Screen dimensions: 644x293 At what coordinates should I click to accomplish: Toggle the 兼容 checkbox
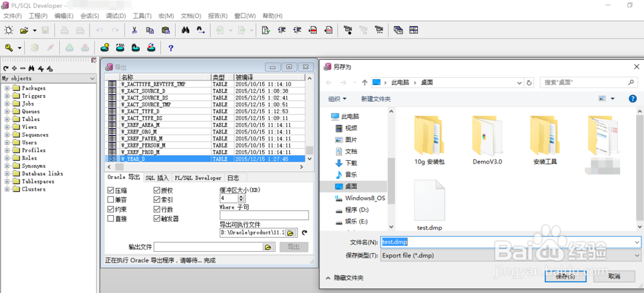tap(111, 200)
